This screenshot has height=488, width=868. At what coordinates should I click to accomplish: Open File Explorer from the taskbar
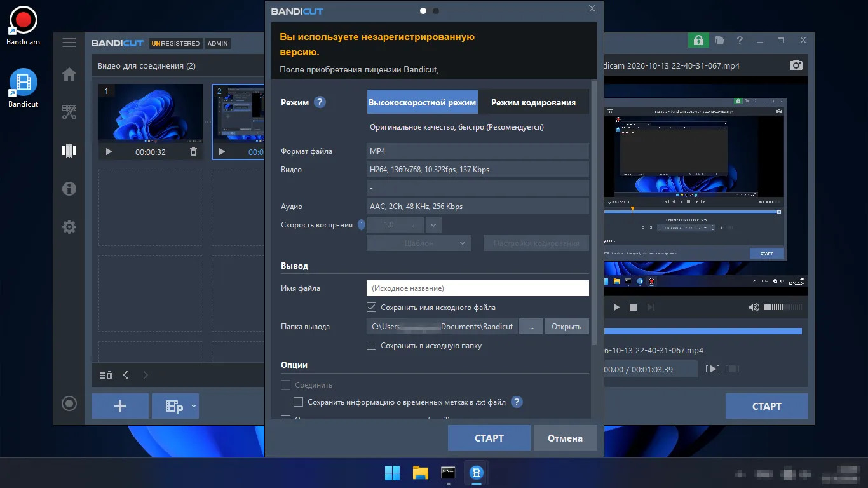coord(421,473)
